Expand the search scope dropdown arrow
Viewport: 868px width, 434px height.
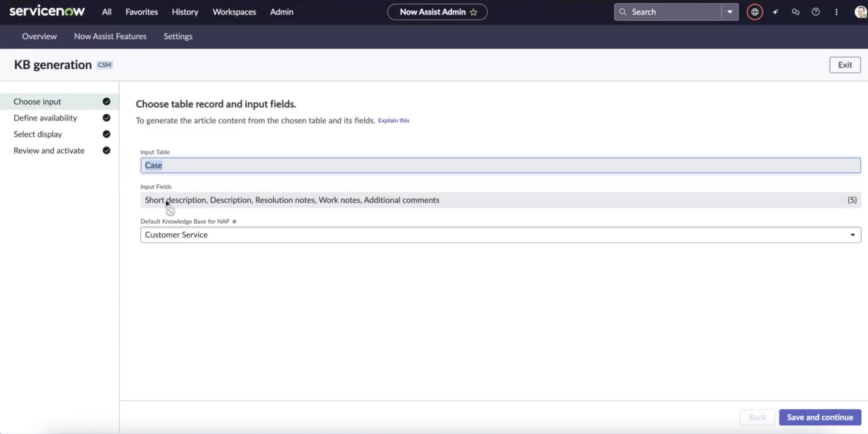point(730,12)
